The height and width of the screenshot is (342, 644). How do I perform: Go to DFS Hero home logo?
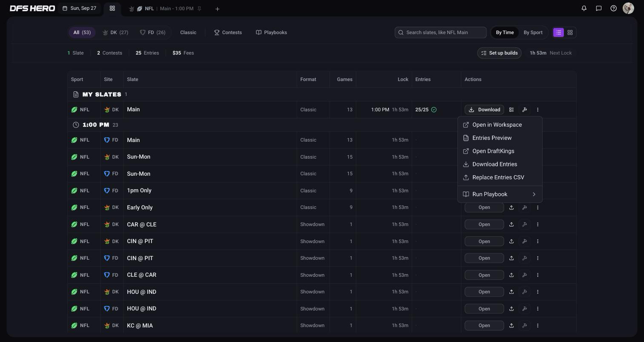click(32, 8)
